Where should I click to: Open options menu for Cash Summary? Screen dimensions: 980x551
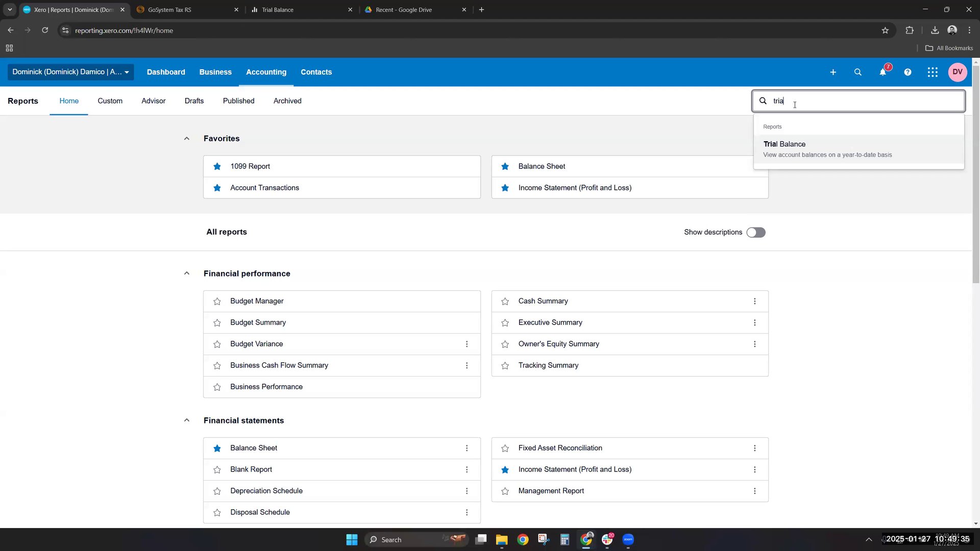tap(754, 301)
